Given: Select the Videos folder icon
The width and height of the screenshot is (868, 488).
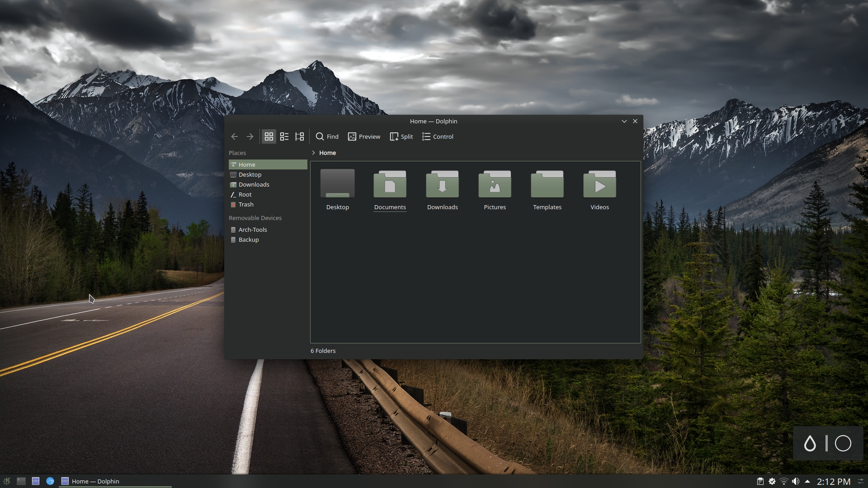Looking at the screenshot, I should coord(600,183).
